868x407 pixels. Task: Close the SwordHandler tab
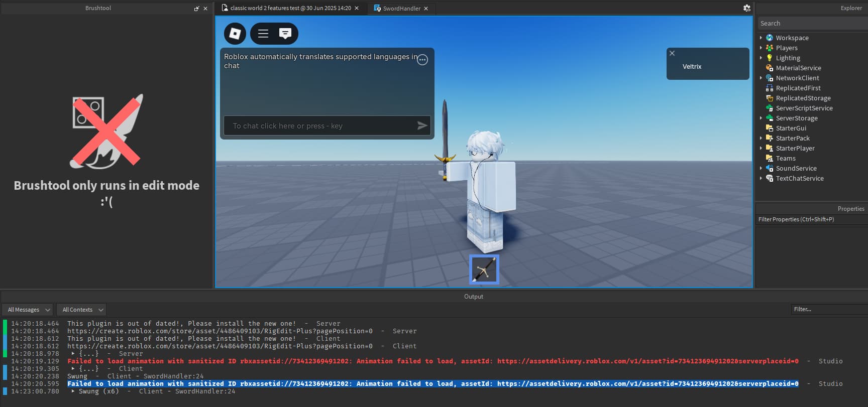[426, 9]
